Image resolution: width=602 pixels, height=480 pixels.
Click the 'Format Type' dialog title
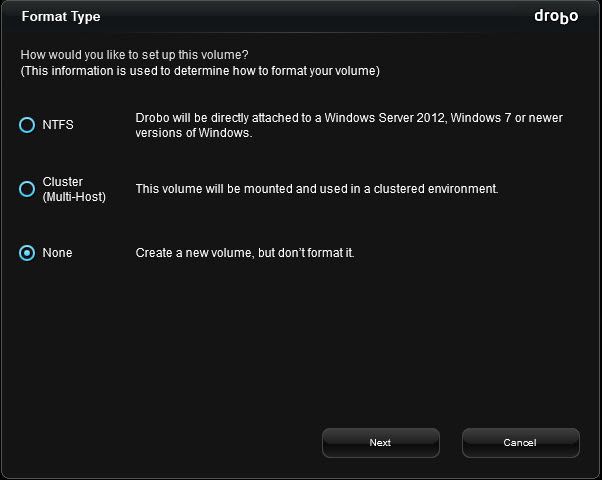click(61, 17)
